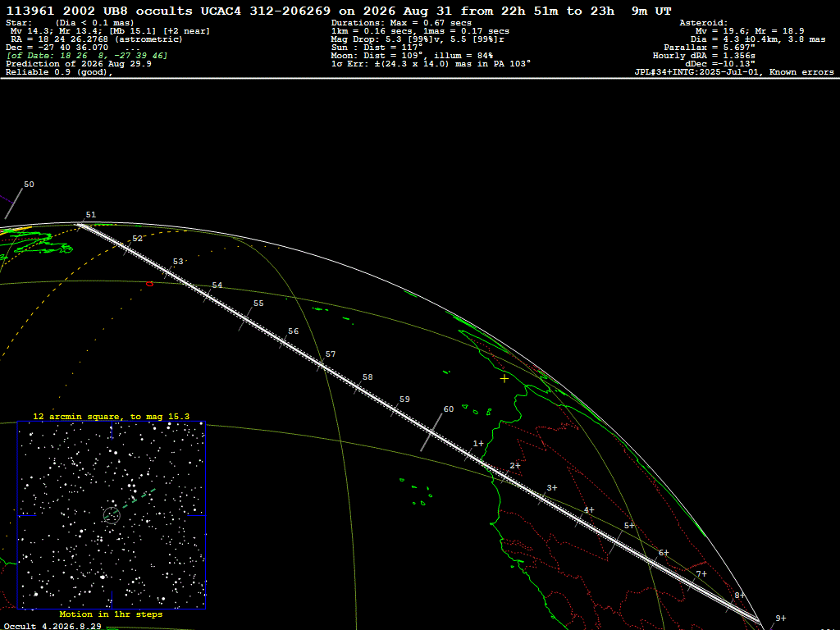Image resolution: width=840 pixels, height=630 pixels.
Task: Open the 12 arcmin star chart thumbnail
Action: coord(112,515)
